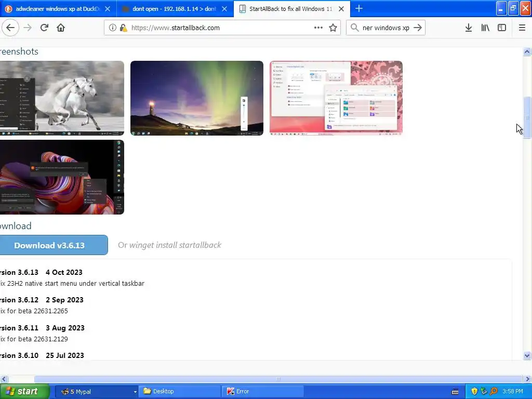Image resolution: width=532 pixels, height=399 pixels.
Task: Click the horizontal scrollbar thumb
Action: tap(278, 379)
